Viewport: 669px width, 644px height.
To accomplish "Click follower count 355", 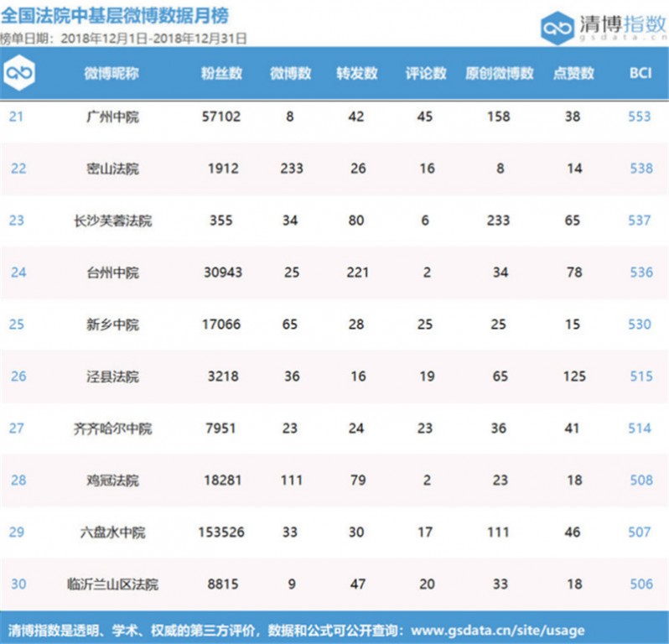I will coord(221,221).
